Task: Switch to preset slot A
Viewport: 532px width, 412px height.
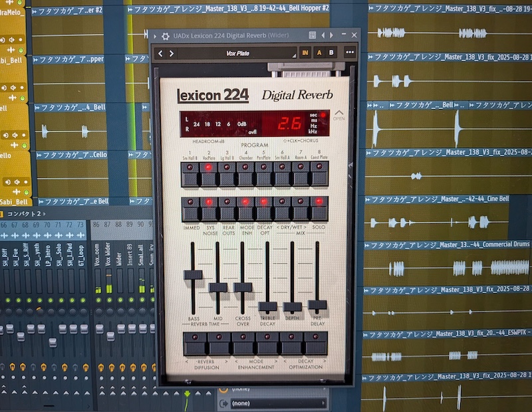Action: click(318, 52)
